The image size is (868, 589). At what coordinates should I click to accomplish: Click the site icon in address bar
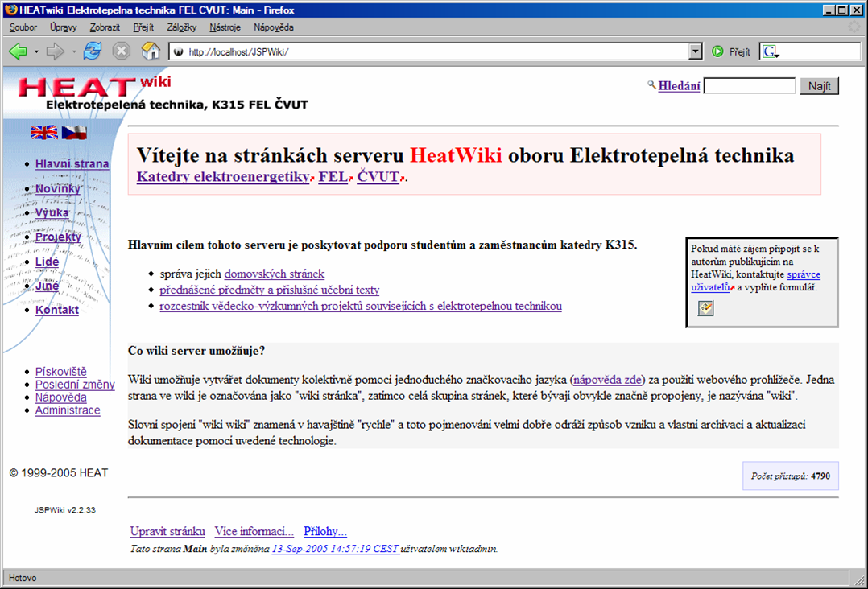pyautogui.click(x=178, y=52)
